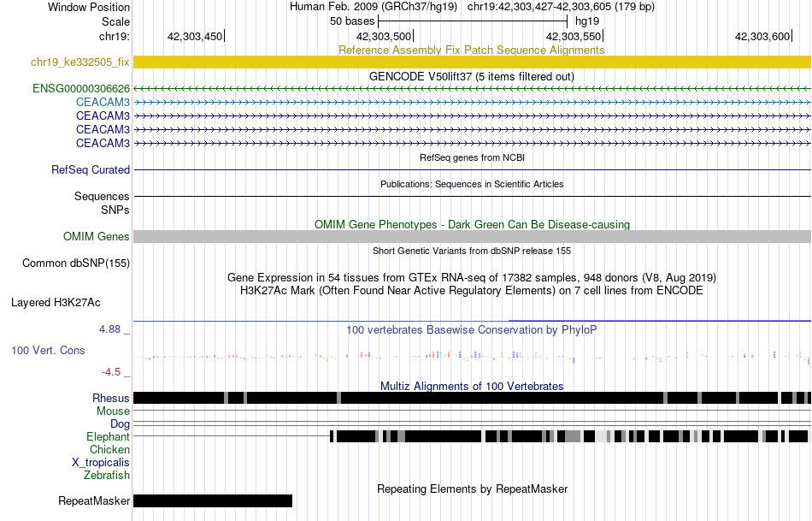Click the H3K27Ac Mark ENCODE track title

tap(472, 290)
